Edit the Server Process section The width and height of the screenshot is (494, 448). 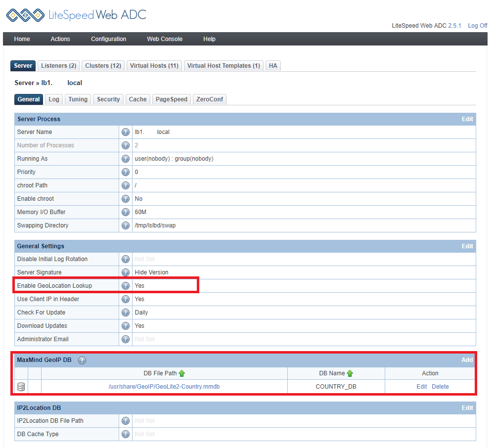[467, 119]
